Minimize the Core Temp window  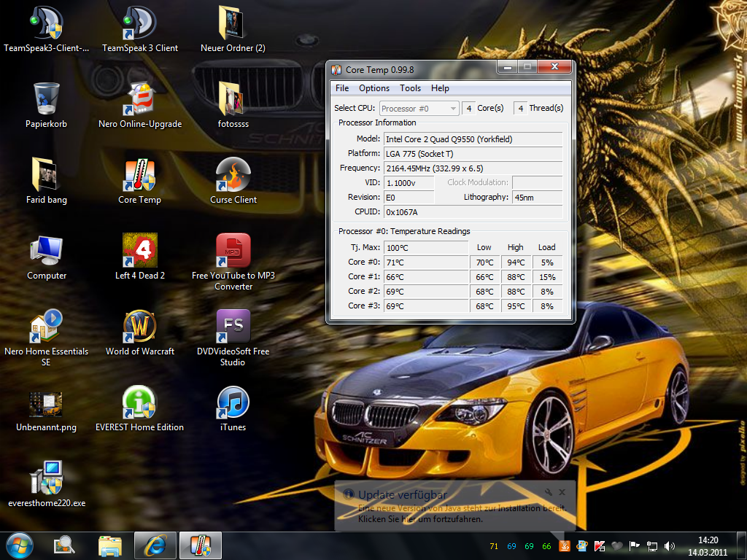pos(508,67)
